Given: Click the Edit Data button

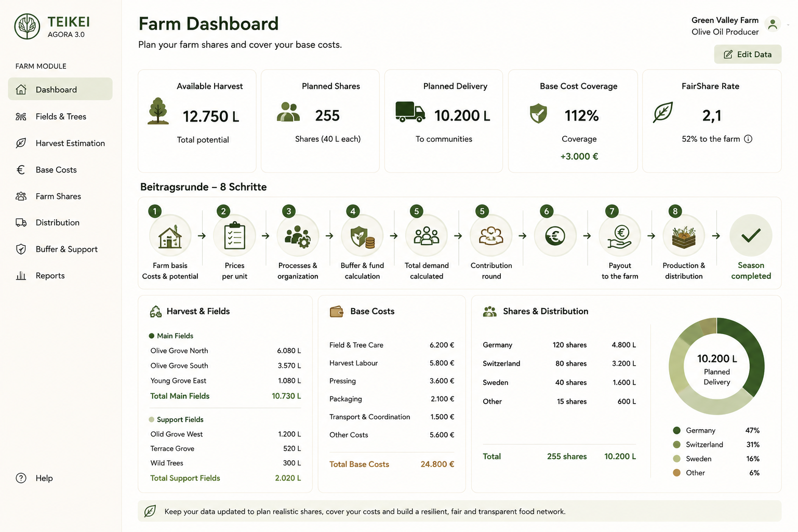Looking at the screenshot, I should click(748, 54).
